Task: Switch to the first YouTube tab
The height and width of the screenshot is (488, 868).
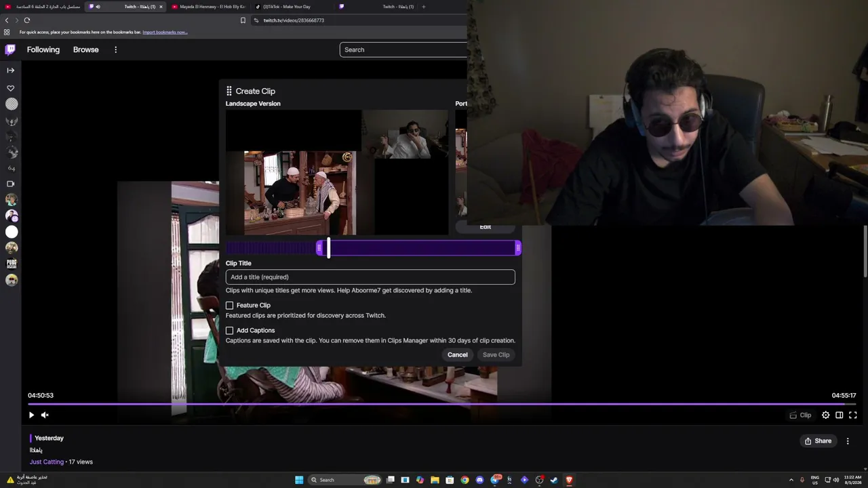Action: (43, 7)
